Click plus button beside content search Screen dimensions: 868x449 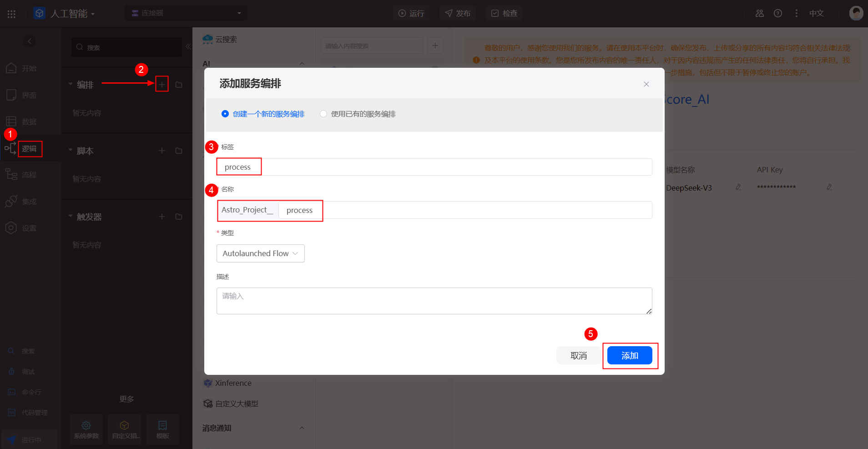tap(435, 45)
